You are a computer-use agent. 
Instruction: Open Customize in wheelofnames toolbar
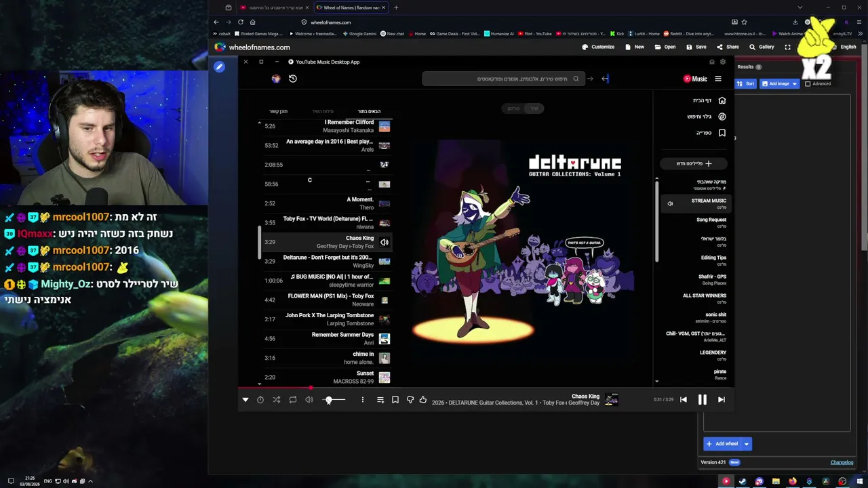[598, 47]
